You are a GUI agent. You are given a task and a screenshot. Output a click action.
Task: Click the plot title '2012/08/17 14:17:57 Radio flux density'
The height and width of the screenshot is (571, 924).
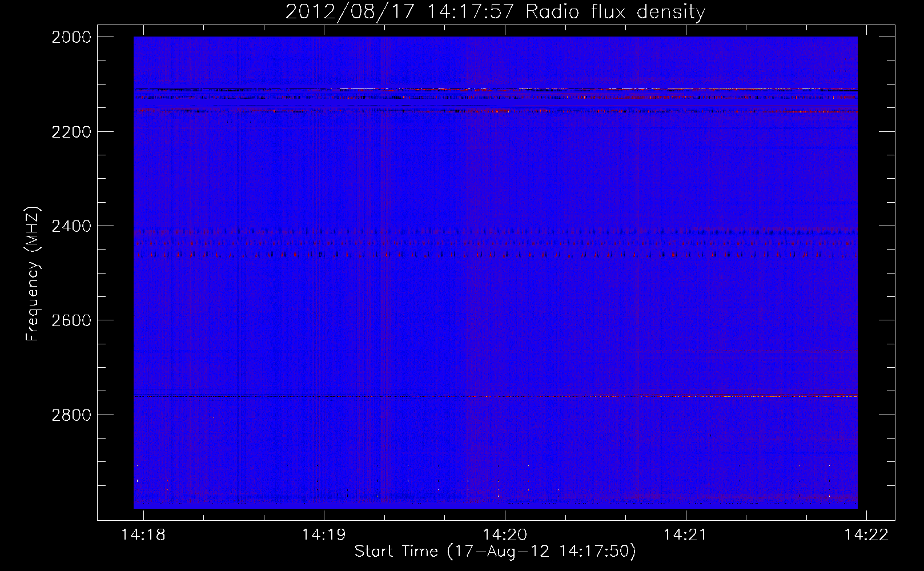(495, 12)
